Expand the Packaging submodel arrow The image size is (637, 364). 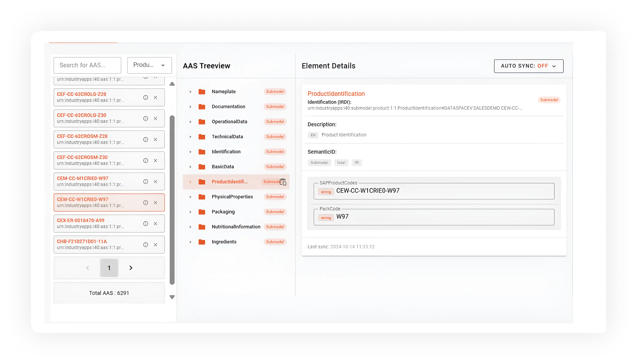[190, 212]
